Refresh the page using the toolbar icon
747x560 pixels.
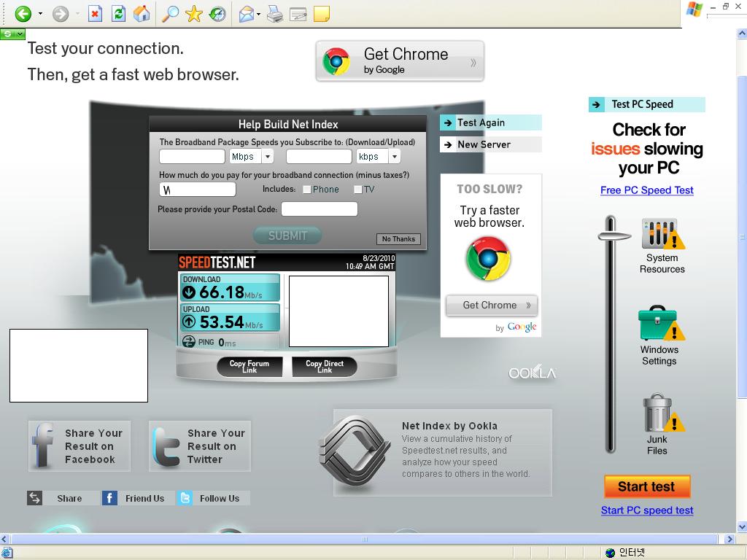click(118, 14)
